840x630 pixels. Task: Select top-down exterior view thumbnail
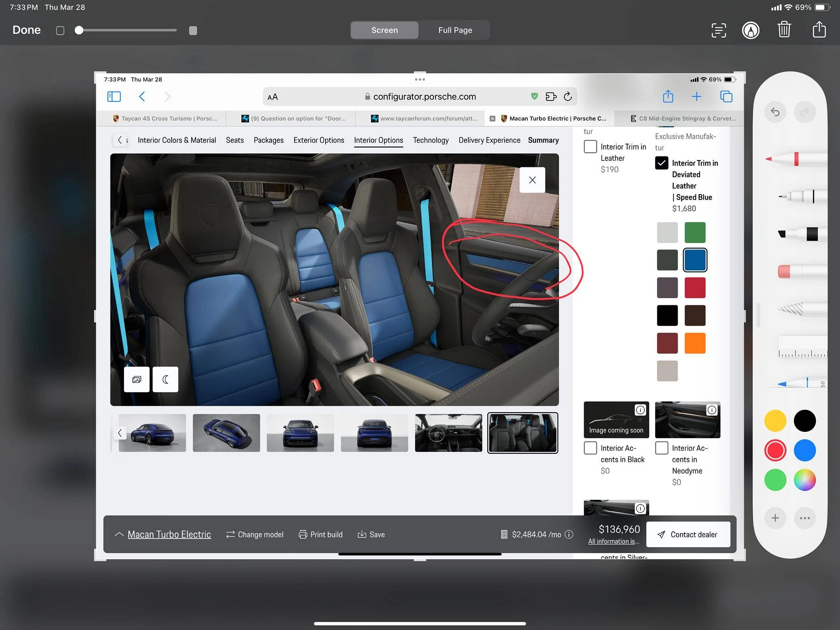coord(226,433)
